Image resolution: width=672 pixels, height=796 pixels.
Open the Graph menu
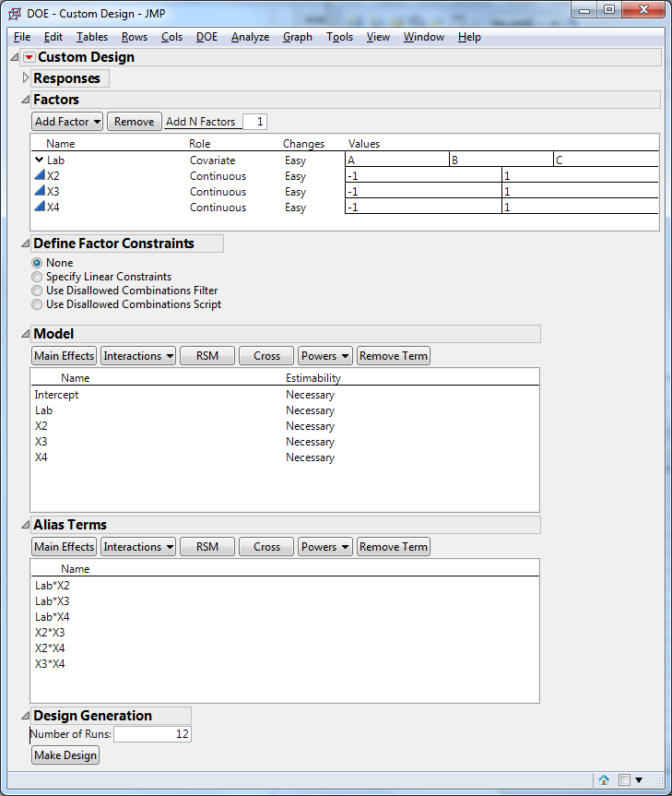(298, 37)
